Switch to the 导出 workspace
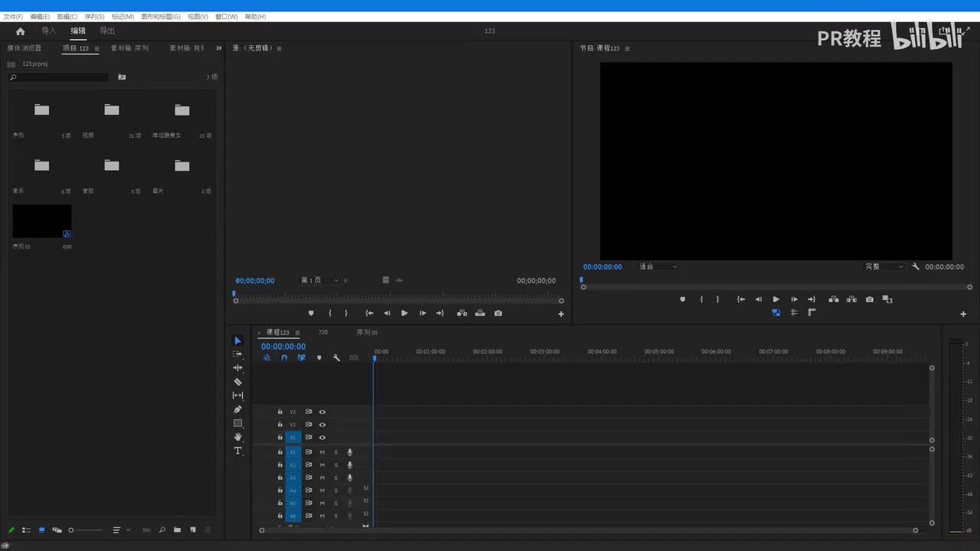The width and height of the screenshot is (980, 551). click(107, 31)
